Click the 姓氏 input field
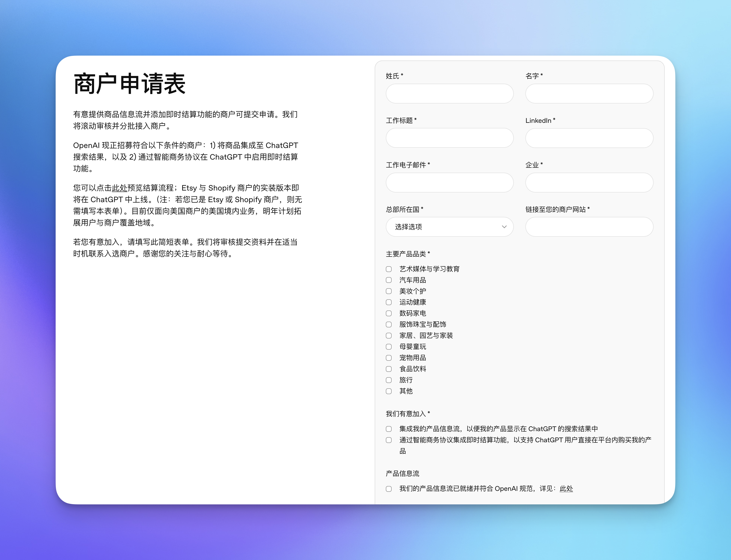 [449, 94]
